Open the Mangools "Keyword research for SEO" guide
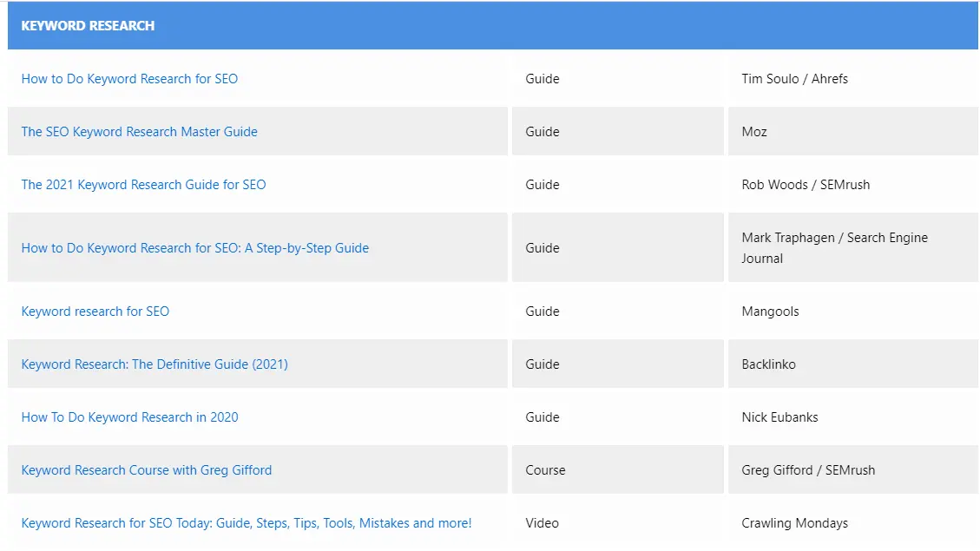 click(95, 312)
